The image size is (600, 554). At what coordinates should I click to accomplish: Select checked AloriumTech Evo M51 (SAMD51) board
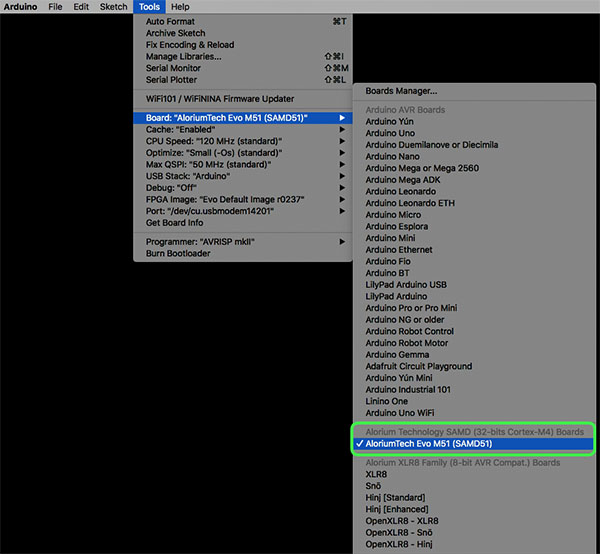click(474, 444)
